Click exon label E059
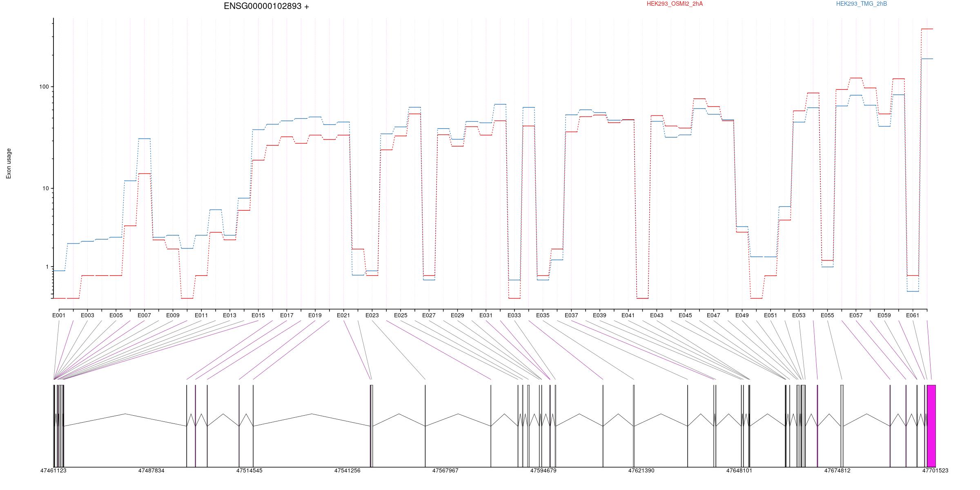 (884, 315)
